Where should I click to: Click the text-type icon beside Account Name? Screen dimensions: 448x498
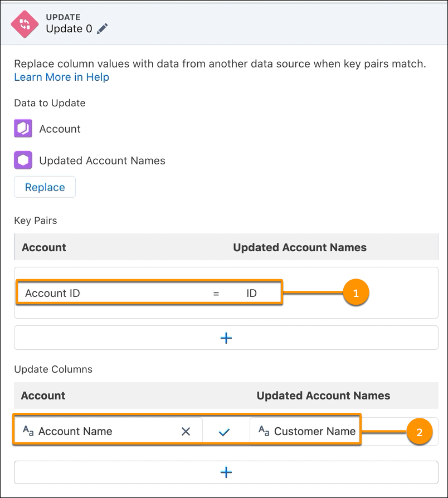point(28,431)
